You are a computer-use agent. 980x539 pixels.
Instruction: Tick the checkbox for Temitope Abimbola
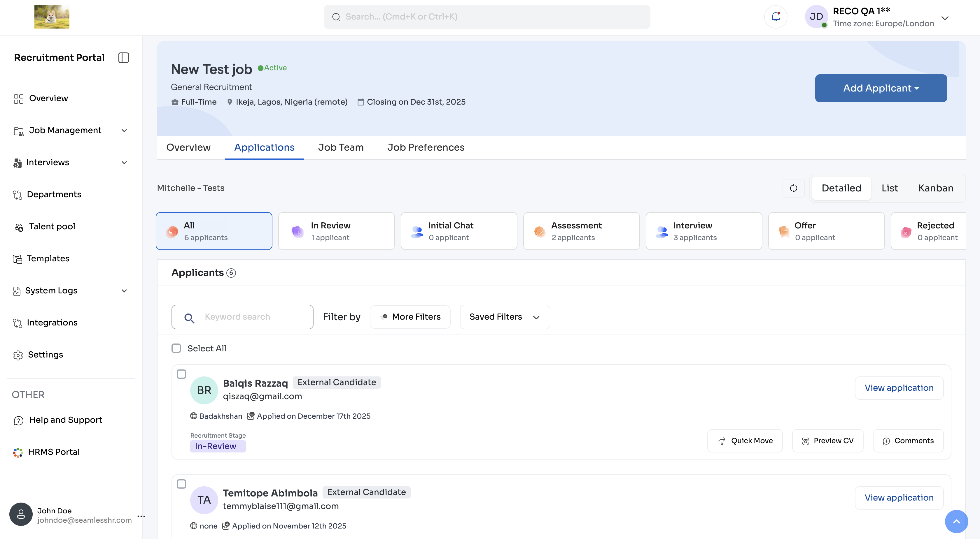[181, 484]
